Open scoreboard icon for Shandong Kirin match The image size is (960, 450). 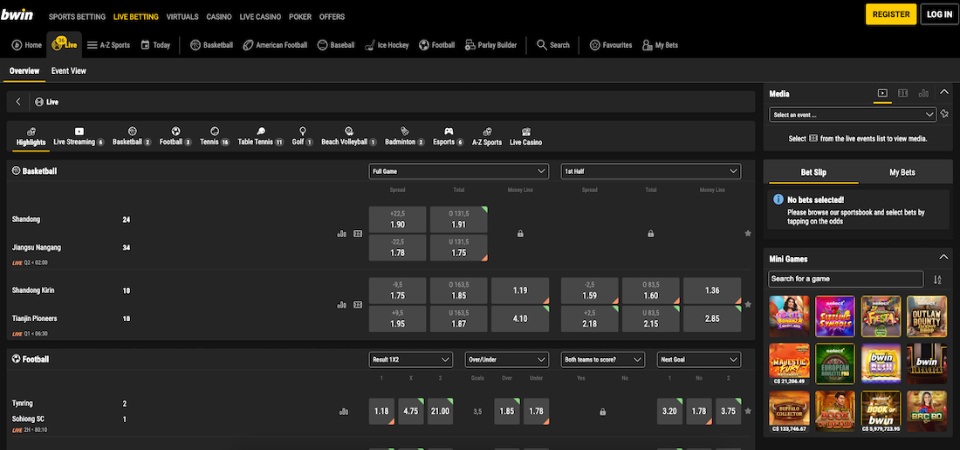pos(358,304)
